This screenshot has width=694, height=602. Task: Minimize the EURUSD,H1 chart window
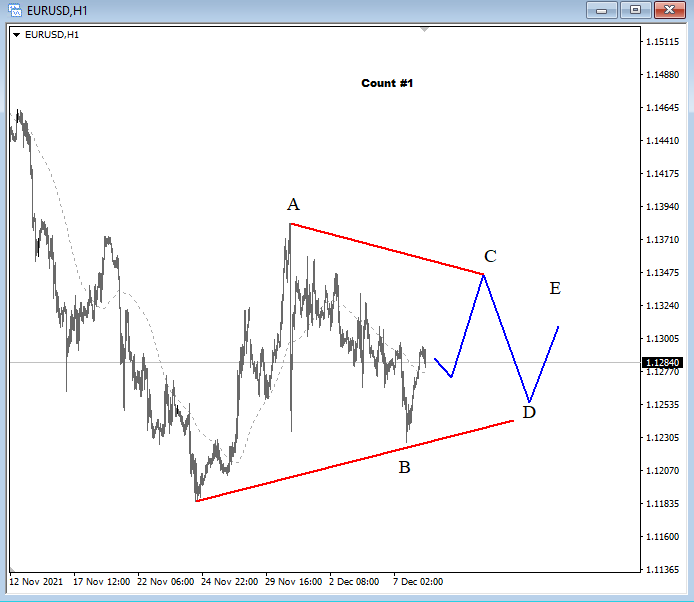[601, 10]
